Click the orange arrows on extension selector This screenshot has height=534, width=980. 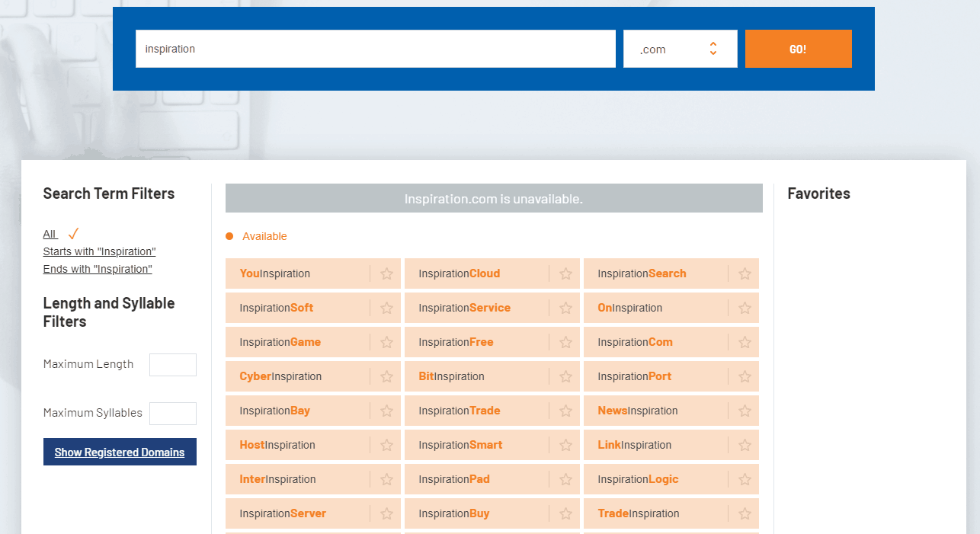713,49
